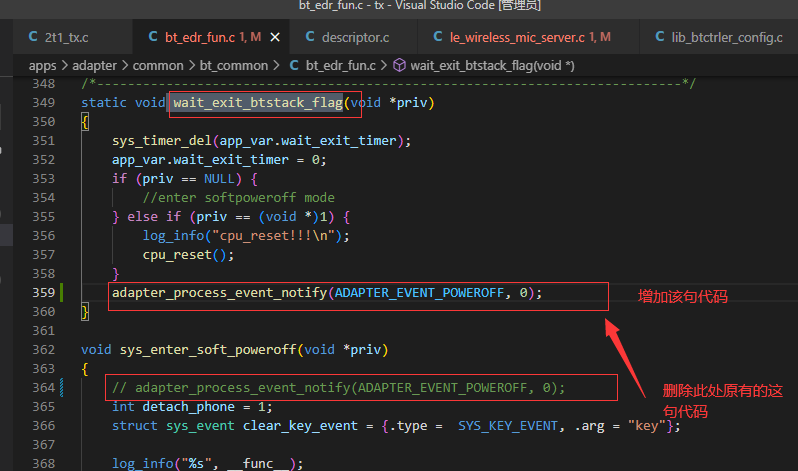Click 'cpu_reset();' on line 357

188,255
